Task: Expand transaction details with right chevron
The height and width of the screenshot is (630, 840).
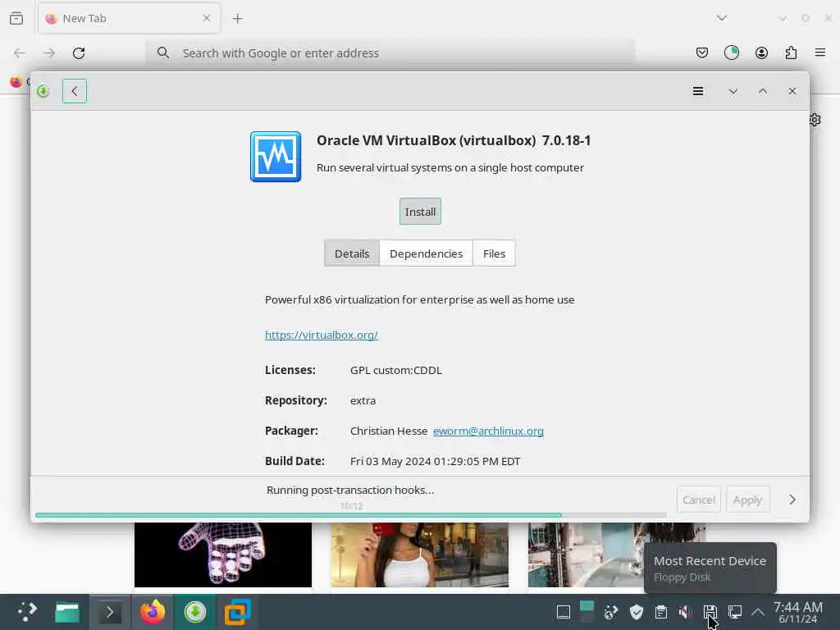Action: pyautogui.click(x=792, y=500)
